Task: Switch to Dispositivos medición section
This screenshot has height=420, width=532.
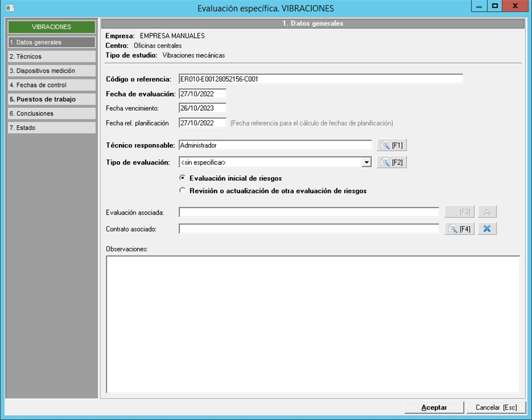Action: click(x=51, y=71)
